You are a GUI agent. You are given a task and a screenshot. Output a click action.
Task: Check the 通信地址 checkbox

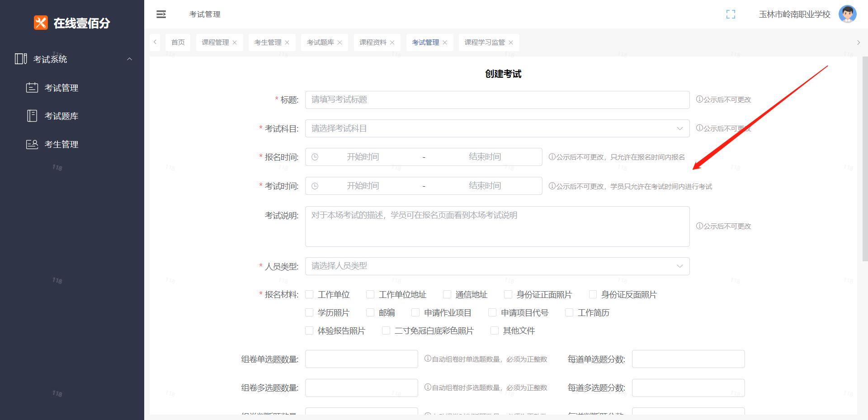(447, 294)
